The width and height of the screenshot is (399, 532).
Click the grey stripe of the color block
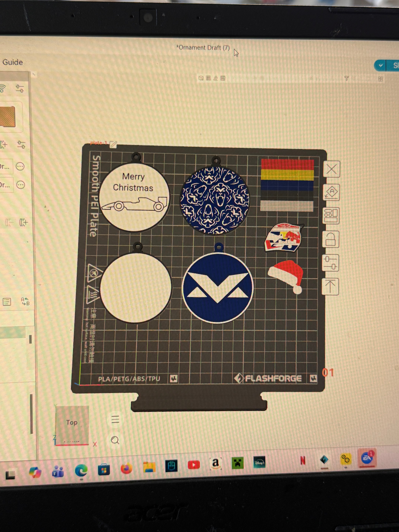(287, 206)
